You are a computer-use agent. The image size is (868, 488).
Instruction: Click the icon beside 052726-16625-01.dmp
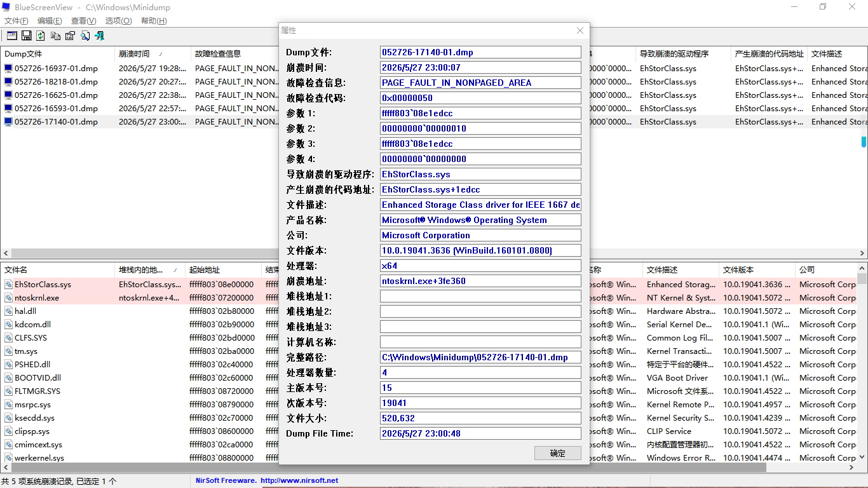(x=8, y=95)
